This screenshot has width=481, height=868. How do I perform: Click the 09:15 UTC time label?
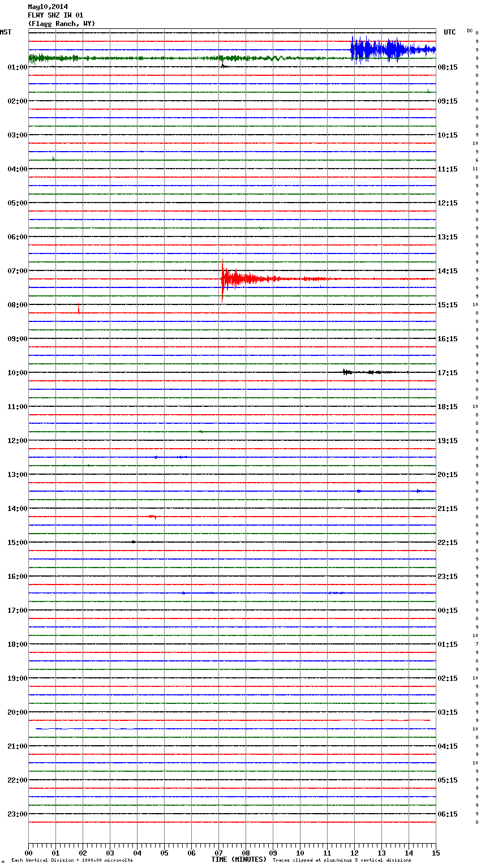pyautogui.click(x=448, y=101)
